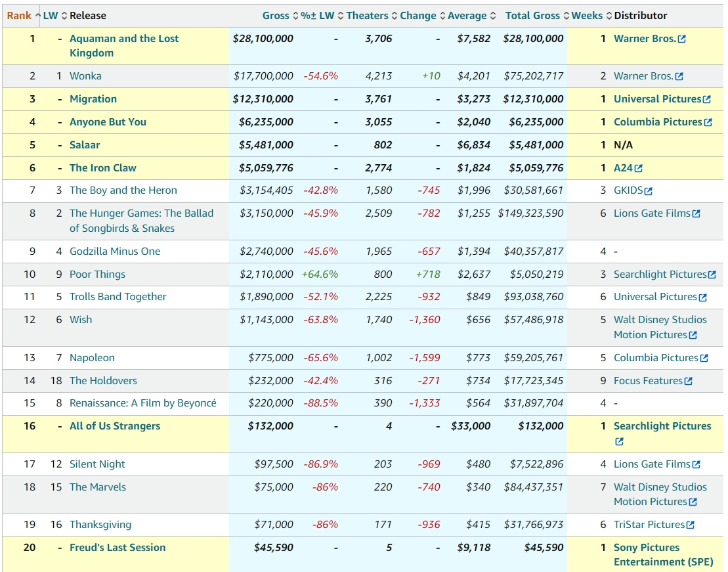Click external link icon in Silent Night row
This screenshot has height=572, width=728.
[696, 465]
